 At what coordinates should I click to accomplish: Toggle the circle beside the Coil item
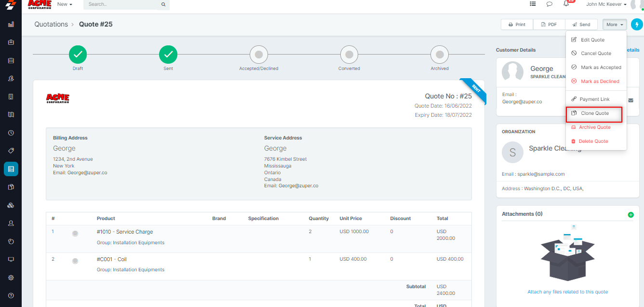click(x=75, y=261)
